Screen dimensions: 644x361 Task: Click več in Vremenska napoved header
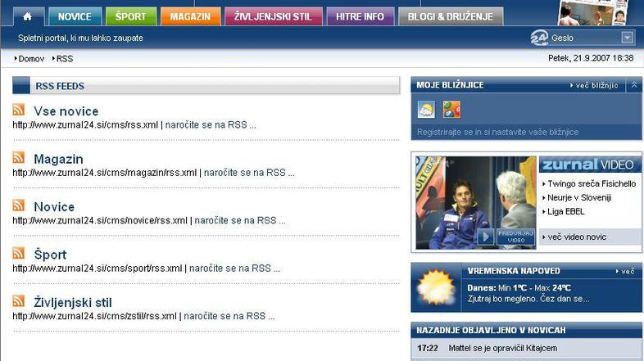coord(625,272)
